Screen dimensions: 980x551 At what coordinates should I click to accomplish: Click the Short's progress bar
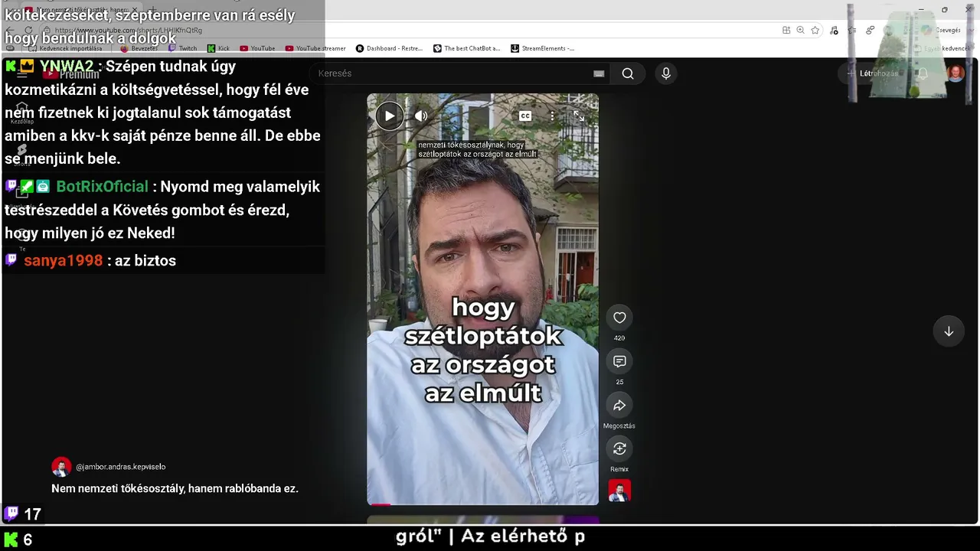(482, 504)
